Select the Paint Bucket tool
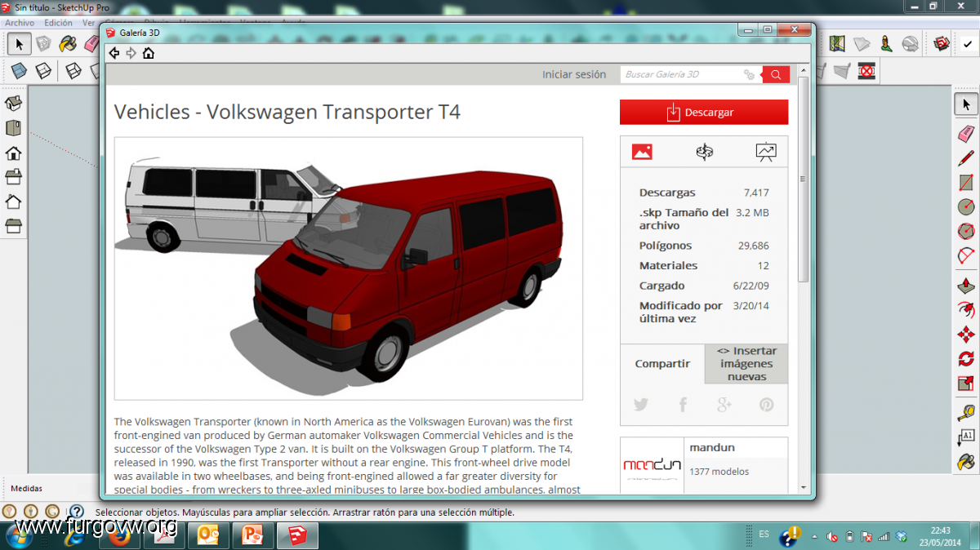The width and height of the screenshot is (980, 550). click(68, 44)
